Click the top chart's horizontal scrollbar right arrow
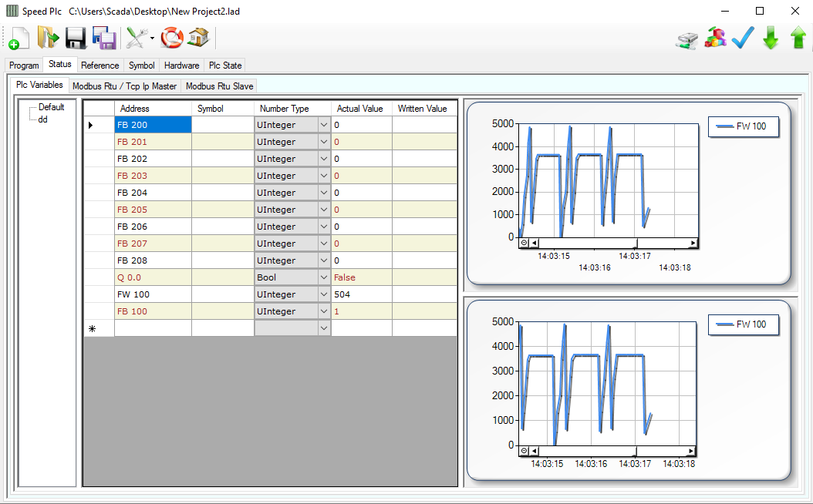 [693, 243]
